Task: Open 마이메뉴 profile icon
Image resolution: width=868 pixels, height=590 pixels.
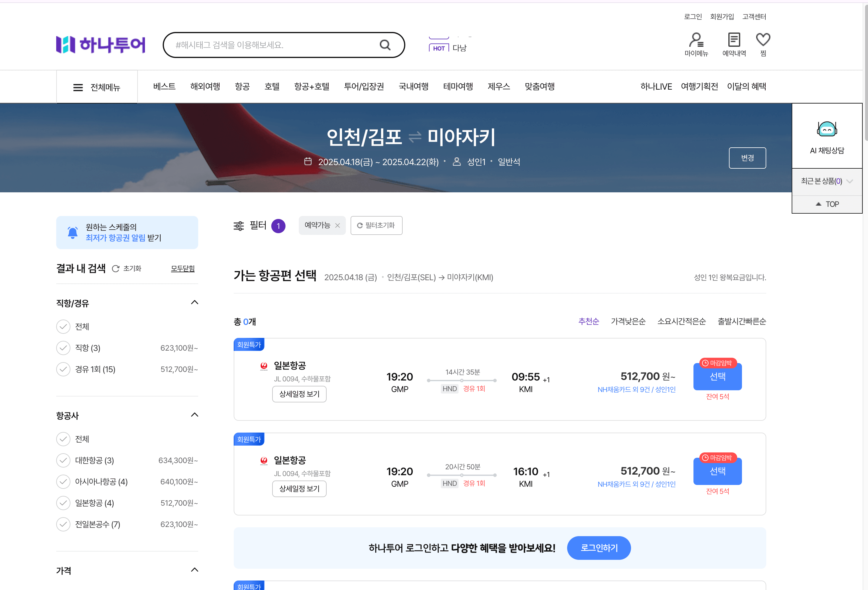Action: pyautogui.click(x=696, y=40)
